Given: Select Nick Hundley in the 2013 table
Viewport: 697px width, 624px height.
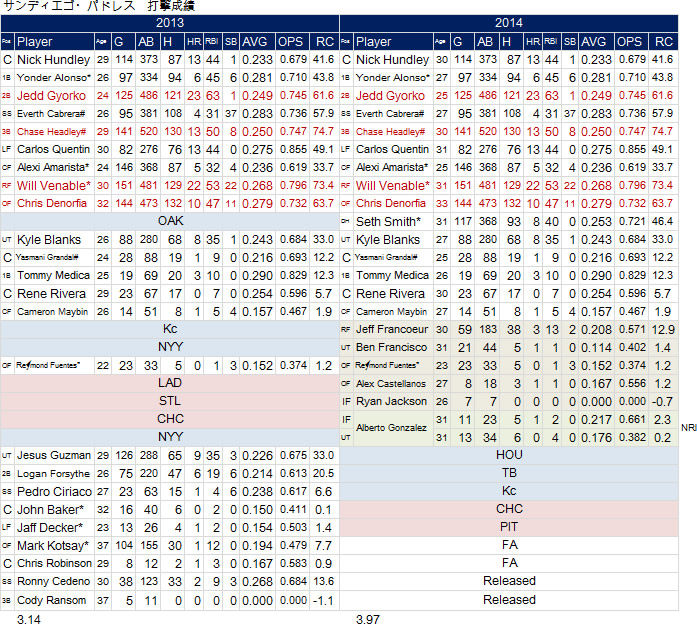Looking at the screenshot, I should coord(54,60).
